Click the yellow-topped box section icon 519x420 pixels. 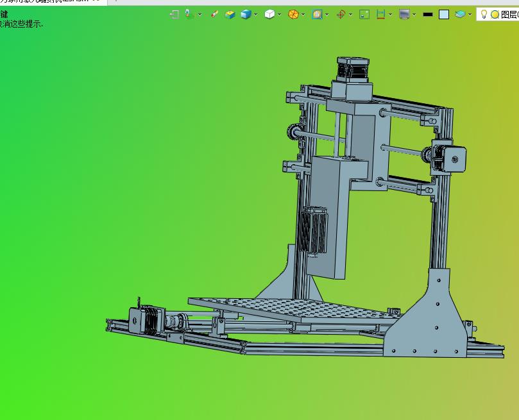[x=230, y=14]
